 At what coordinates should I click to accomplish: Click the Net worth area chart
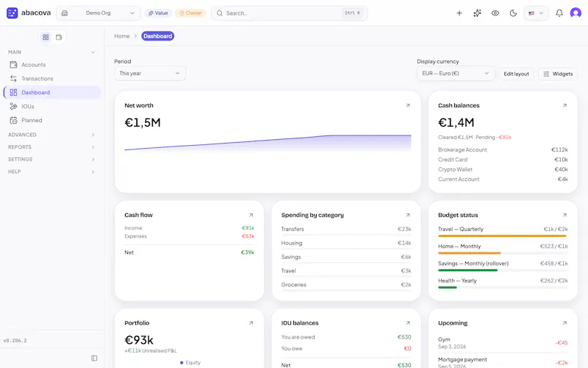tap(268, 143)
